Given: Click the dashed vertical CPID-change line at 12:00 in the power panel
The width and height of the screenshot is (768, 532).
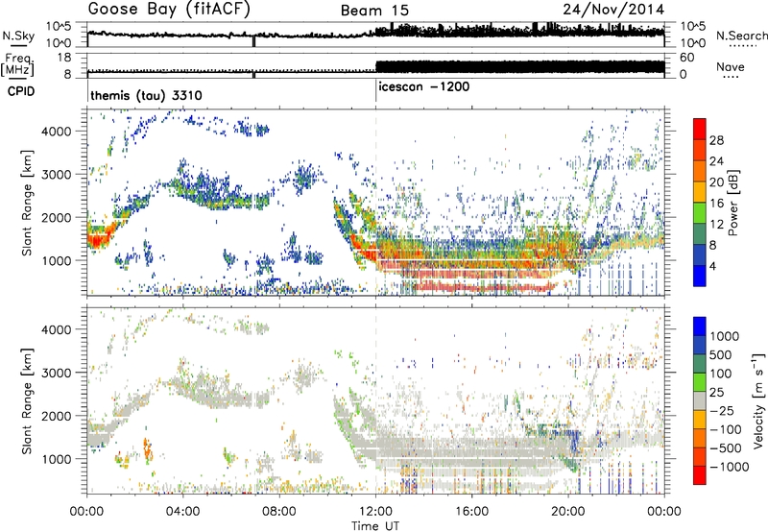Looking at the screenshot, I should click(375, 202).
